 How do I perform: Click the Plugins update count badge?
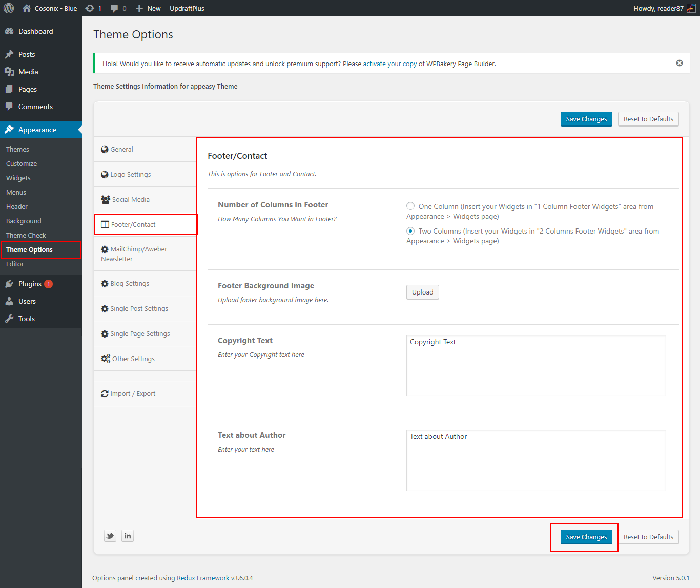pyautogui.click(x=49, y=284)
